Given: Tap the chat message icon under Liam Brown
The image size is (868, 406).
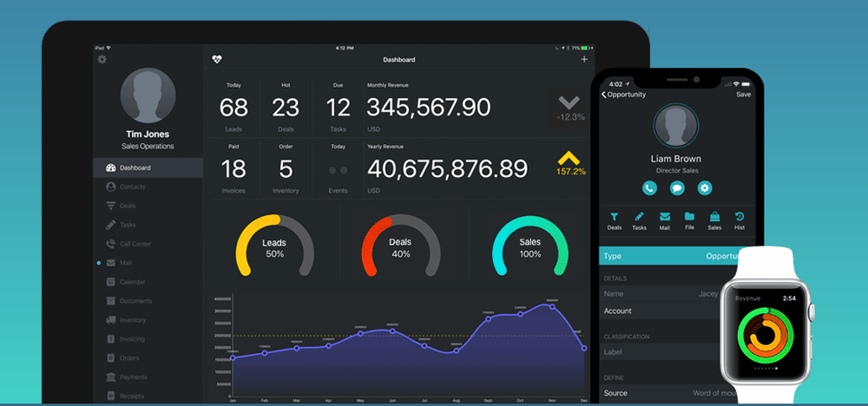Looking at the screenshot, I should tap(677, 188).
